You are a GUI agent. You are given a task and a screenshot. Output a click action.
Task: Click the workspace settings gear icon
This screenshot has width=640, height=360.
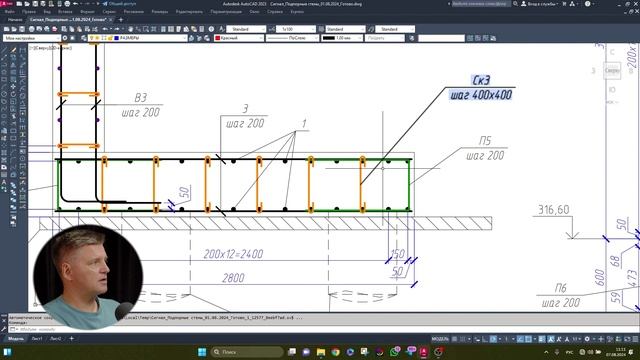click(65, 38)
